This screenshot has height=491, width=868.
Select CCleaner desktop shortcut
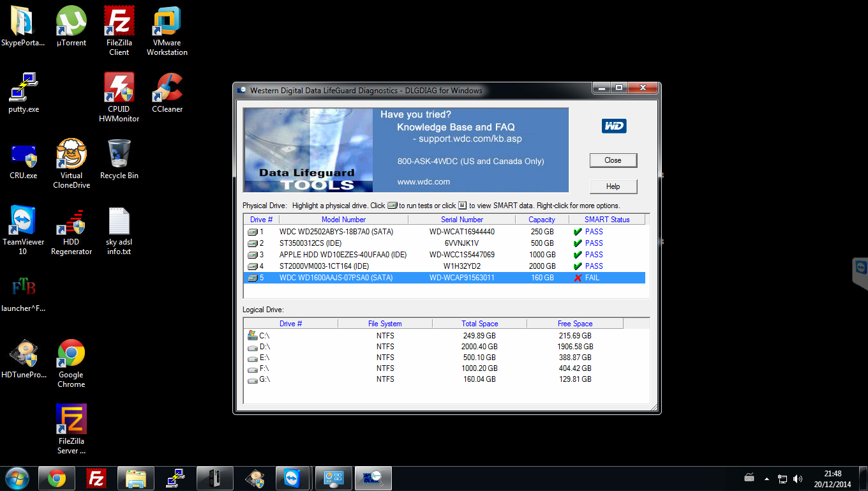[x=167, y=93]
